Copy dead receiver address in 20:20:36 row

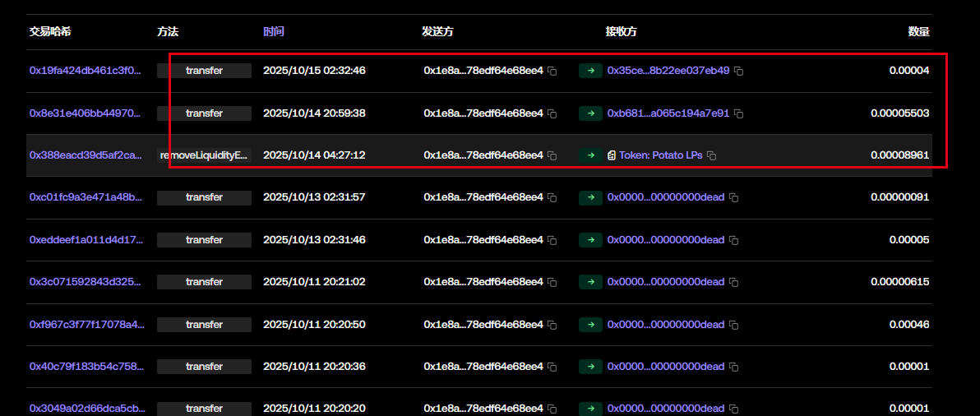point(733,367)
